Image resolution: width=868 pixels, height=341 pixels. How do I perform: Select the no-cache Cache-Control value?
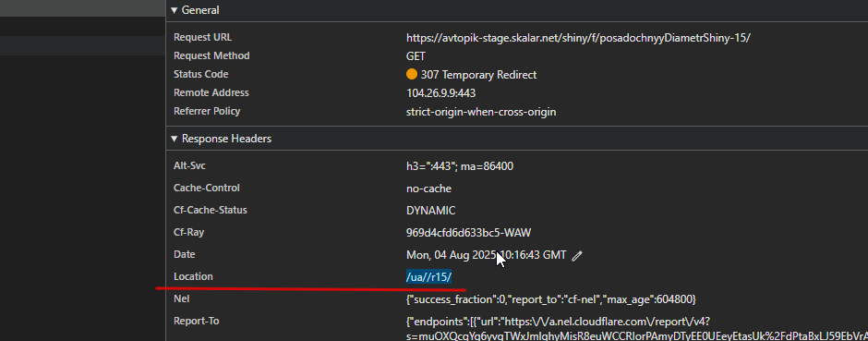pos(428,189)
